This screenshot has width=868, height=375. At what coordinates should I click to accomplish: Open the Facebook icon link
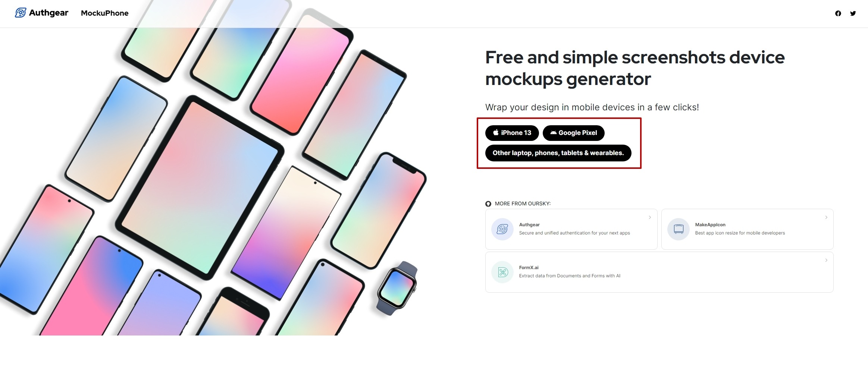(838, 13)
